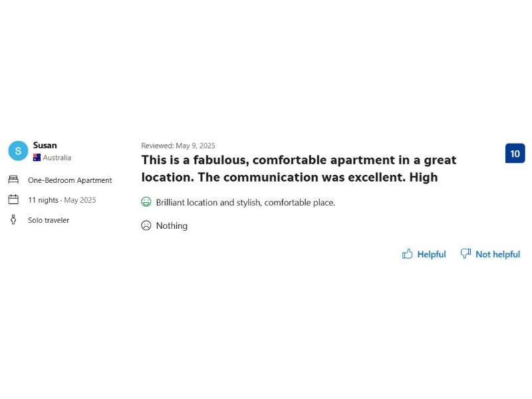Click the blue review score badge 10
Viewport: 532px width, 399px height.
click(x=515, y=154)
